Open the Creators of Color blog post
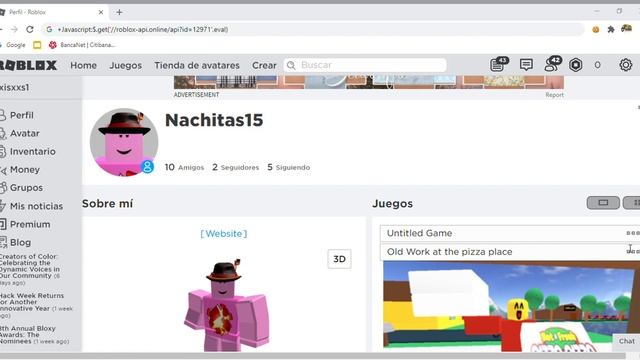Viewport: 640px width, 360px height. (x=31, y=269)
